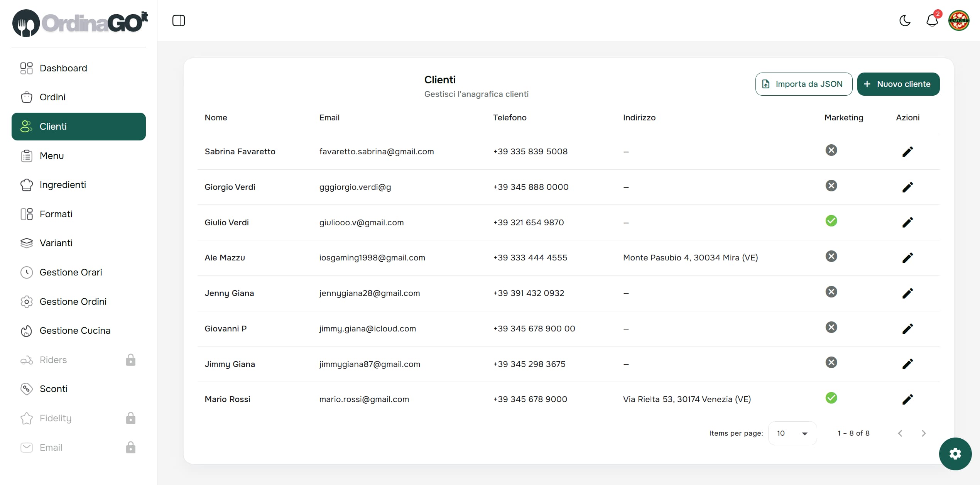Screen dimensions: 980x485
Task: Click Ale Mazzu's marketing status icon
Action: pyautogui.click(x=831, y=256)
